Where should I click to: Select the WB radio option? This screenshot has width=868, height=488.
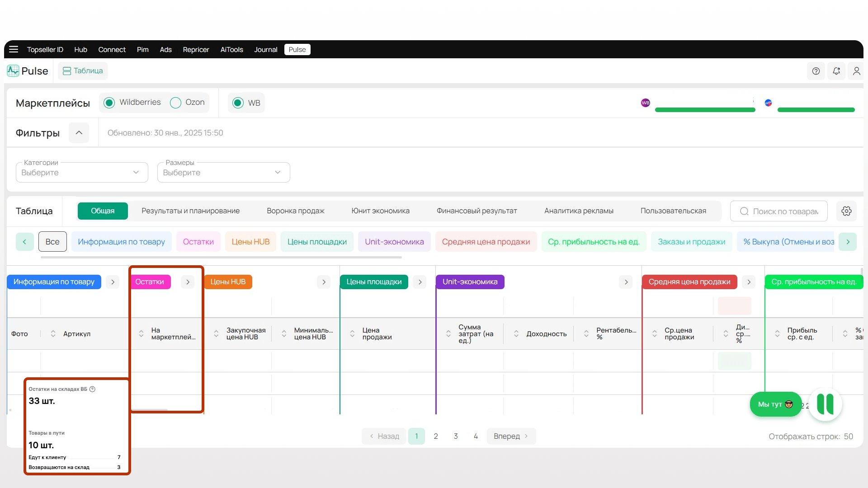(x=238, y=103)
